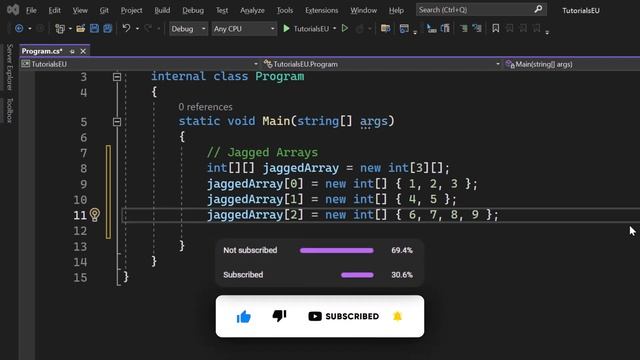Open the Edit menu
The height and width of the screenshot is (360, 640).
coord(54,10)
